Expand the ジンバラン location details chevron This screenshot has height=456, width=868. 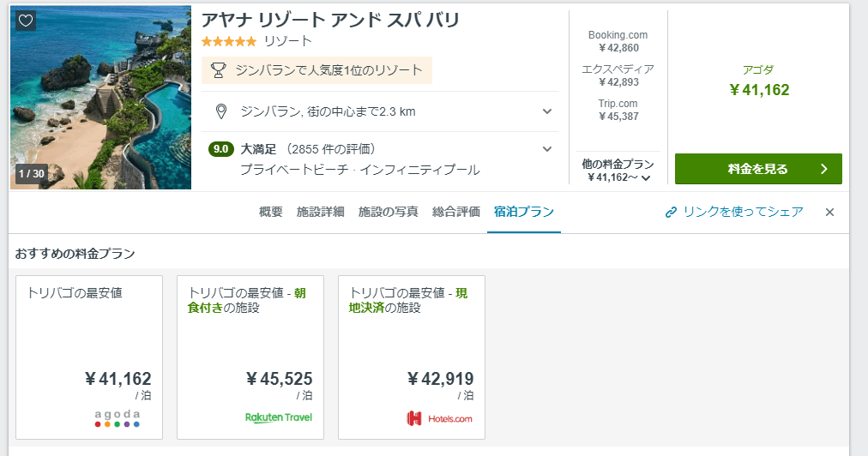547,111
